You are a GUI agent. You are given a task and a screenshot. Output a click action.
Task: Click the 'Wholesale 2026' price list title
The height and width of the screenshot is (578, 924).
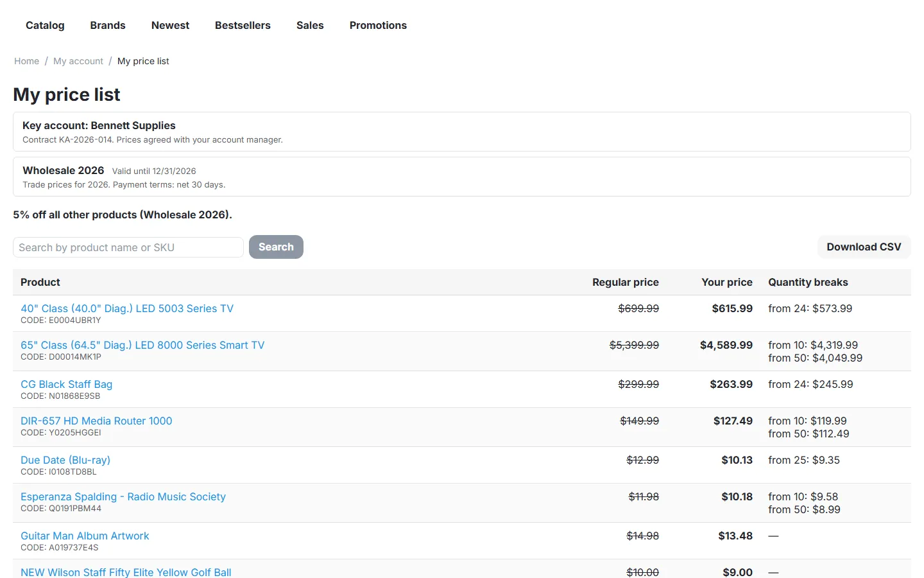tap(64, 170)
